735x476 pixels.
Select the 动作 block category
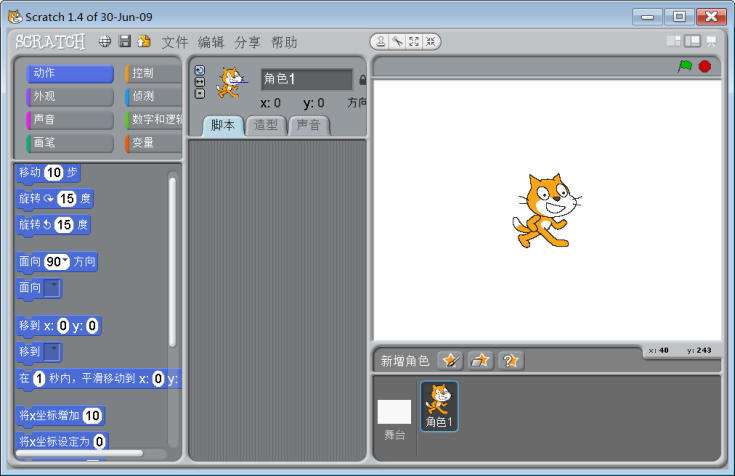(x=70, y=73)
